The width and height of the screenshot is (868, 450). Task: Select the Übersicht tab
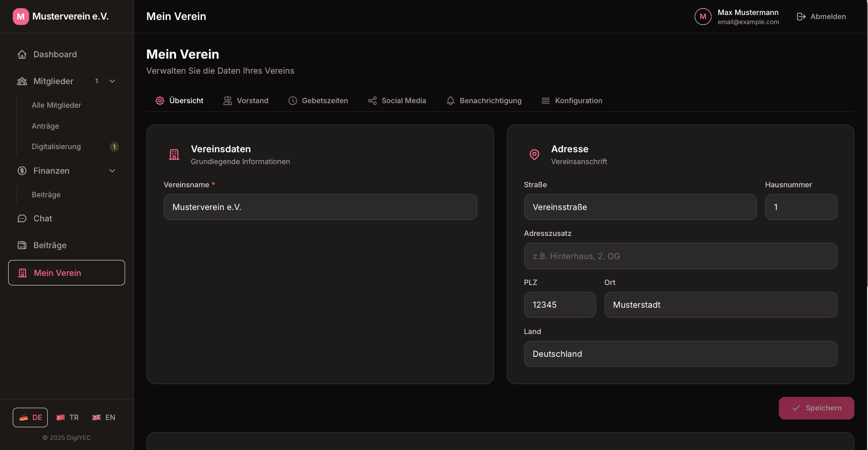pyautogui.click(x=179, y=101)
